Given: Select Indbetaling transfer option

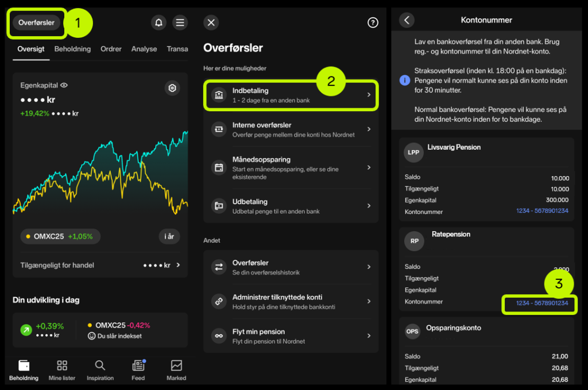Looking at the screenshot, I should click(291, 95).
